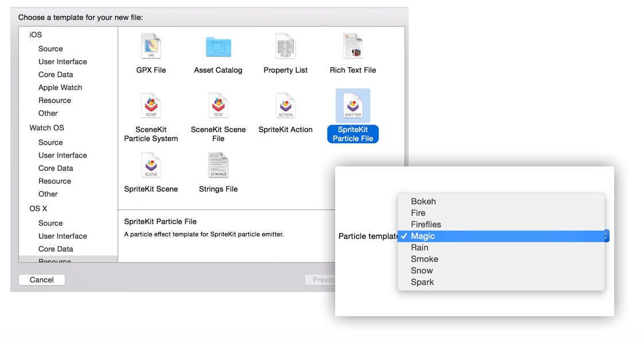The width and height of the screenshot is (644, 342).
Task: Select the SceneKit Particle System icon
Action: point(151,106)
